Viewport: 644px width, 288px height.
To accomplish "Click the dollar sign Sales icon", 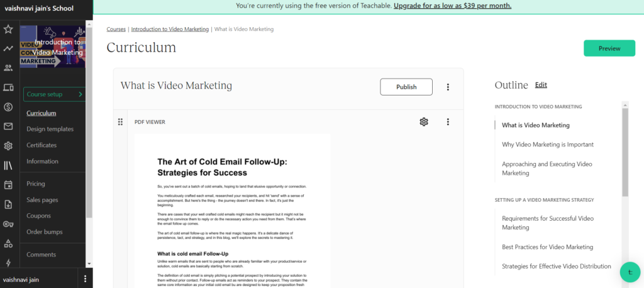I will pyautogui.click(x=8, y=107).
